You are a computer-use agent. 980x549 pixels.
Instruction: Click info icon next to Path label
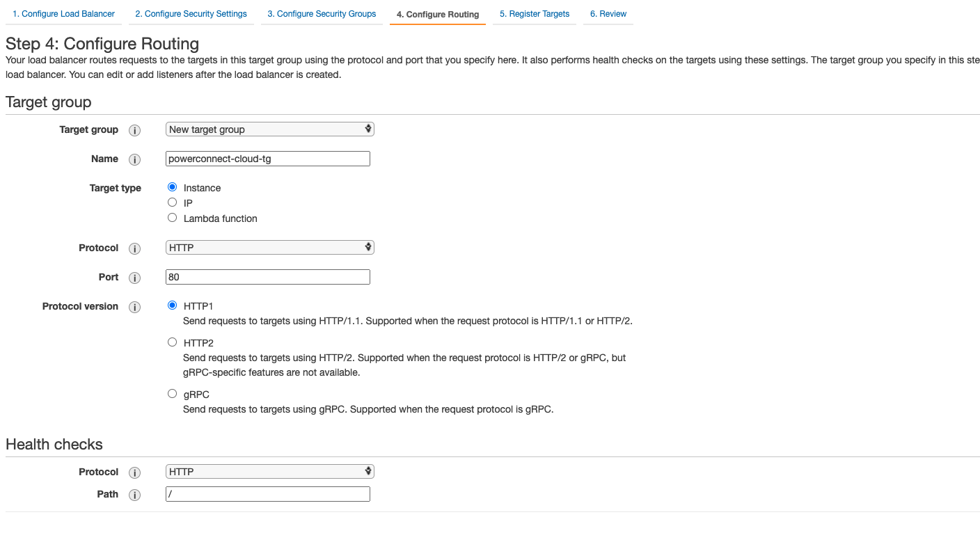coord(135,495)
